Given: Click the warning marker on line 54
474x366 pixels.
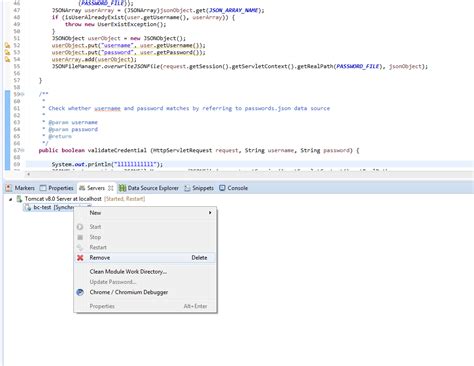Looking at the screenshot, I should pos(7,59).
